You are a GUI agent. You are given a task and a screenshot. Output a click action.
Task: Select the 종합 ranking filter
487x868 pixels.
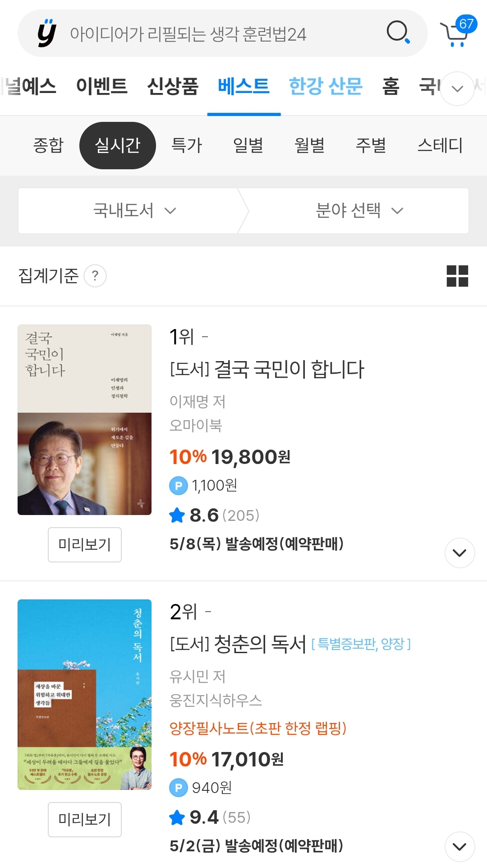[x=48, y=145]
